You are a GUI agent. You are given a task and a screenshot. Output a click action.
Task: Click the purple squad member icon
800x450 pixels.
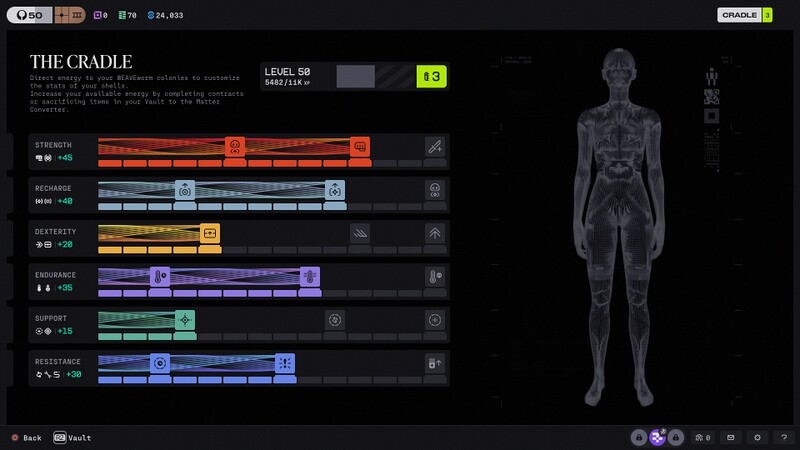click(x=657, y=437)
